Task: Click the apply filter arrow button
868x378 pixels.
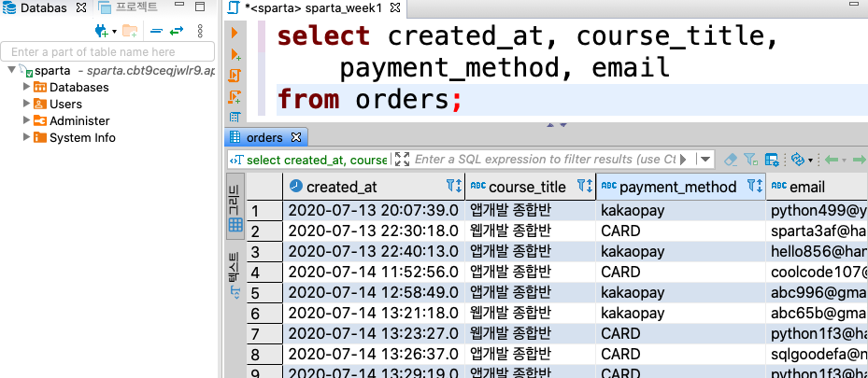Action: pos(683,160)
